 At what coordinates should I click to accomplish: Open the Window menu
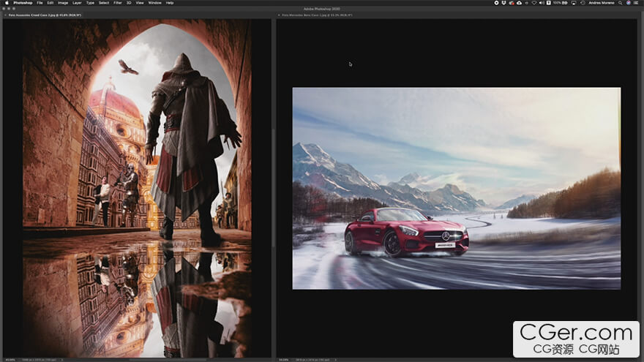tap(155, 3)
